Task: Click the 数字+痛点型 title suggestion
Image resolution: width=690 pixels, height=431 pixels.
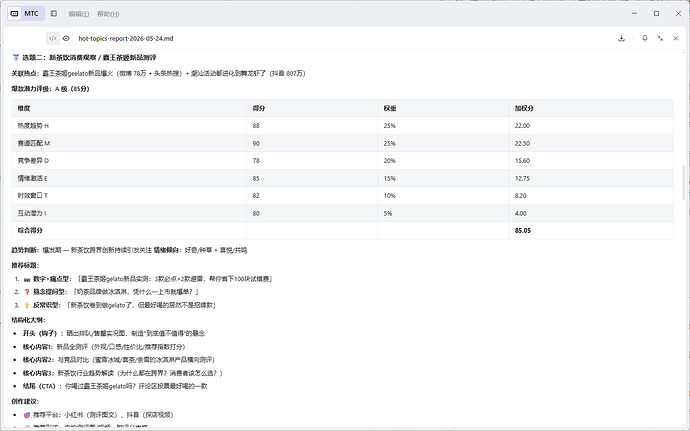Action: pyautogui.click(x=152, y=279)
